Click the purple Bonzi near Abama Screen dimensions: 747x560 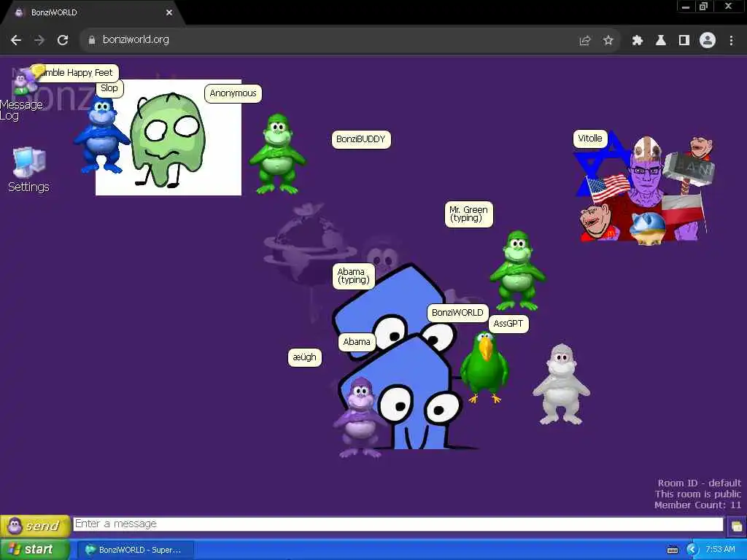[x=360, y=417]
